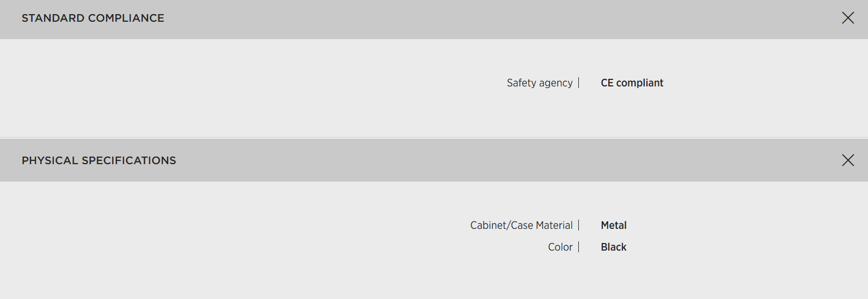Click the Color specification label
Viewport: 868px width, 299px height.
pos(560,247)
